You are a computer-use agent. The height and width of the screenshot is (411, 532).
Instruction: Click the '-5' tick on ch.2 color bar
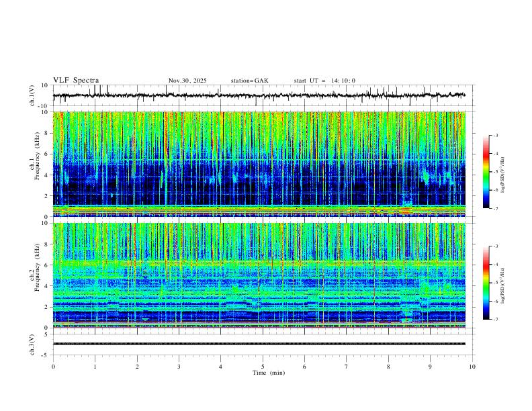(x=495, y=283)
